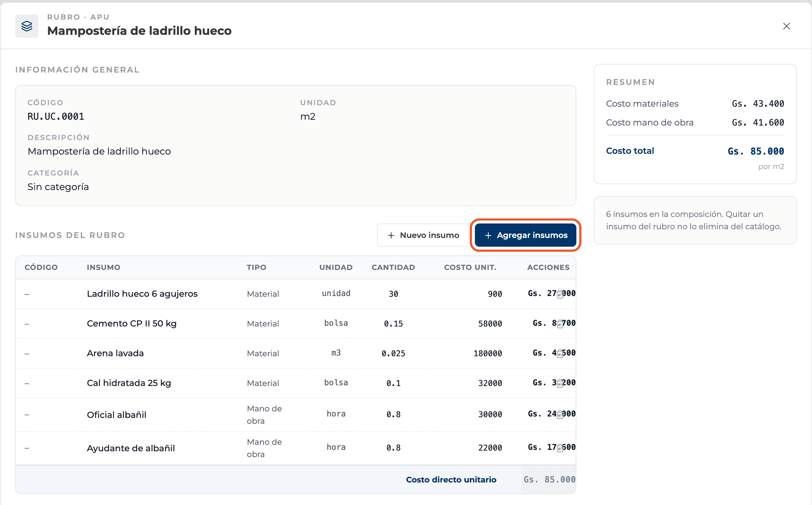Click the Cal hidratada 25 kg name
The height and width of the screenshot is (505, 812).
click(x=129, y=383)
